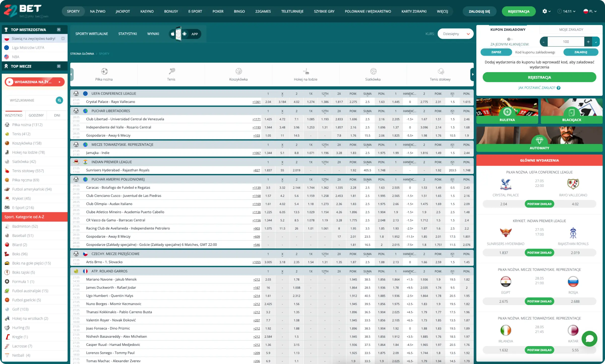Decrease bet stake with minus button
The image size is (605, 364).
pyautogui.click(x=544, y=42)
